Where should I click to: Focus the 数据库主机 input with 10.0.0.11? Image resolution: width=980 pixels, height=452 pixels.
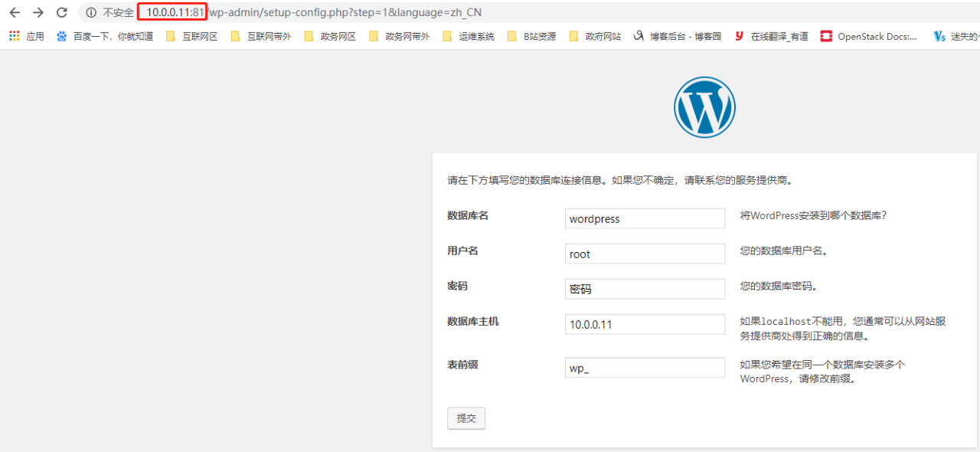point(645,324)
